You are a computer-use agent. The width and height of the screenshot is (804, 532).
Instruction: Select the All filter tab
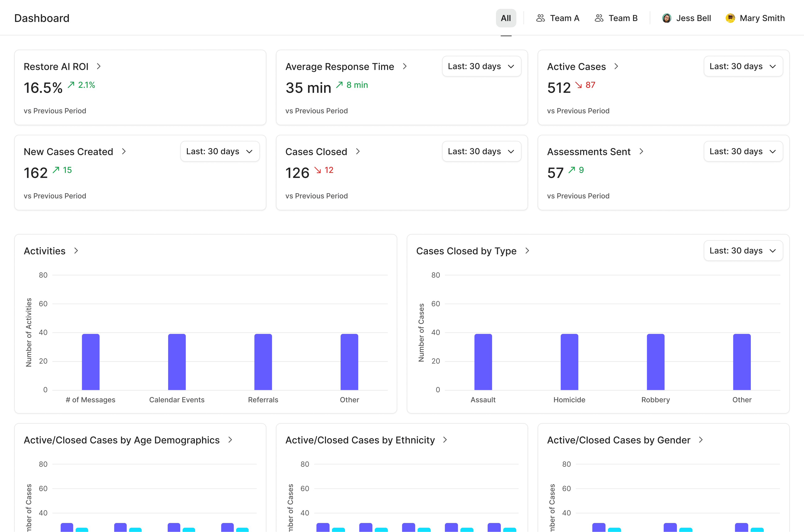(506, 18)
